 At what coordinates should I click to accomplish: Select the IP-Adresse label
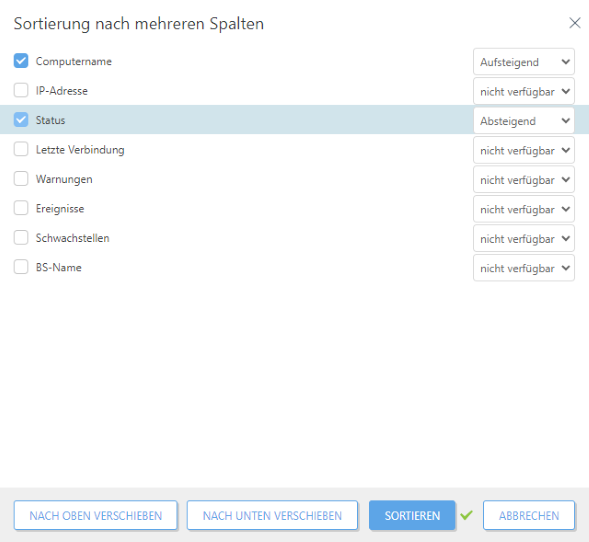[x=62, y=91]
